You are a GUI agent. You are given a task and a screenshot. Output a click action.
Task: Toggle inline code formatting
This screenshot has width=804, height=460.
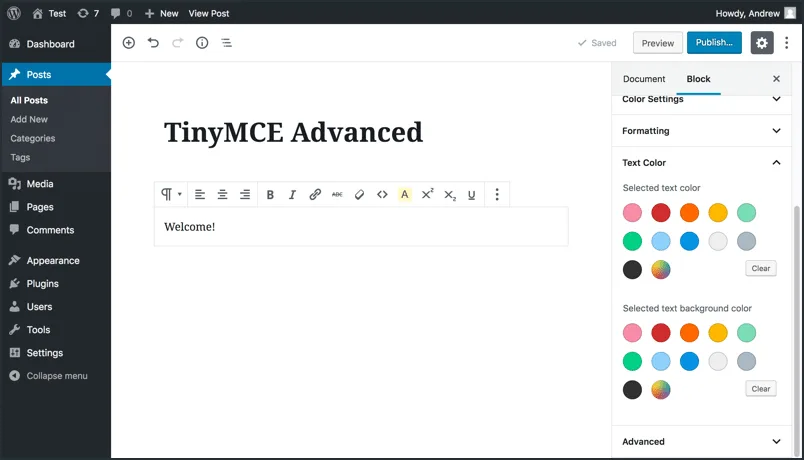382,195
